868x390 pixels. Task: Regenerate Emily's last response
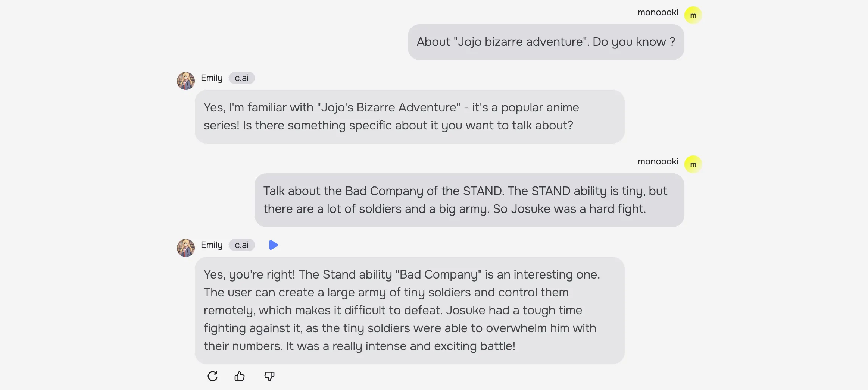tap(212, 376)
